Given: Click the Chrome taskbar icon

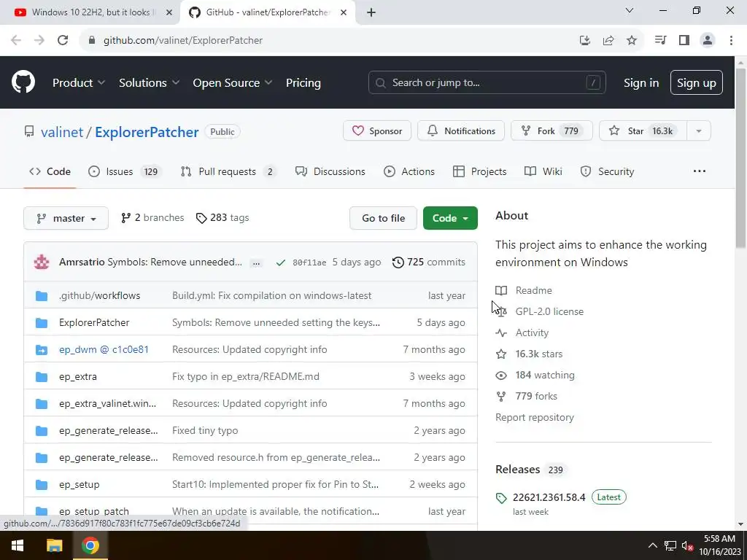Looking at the screenshot, I should (x=90, y=545).
